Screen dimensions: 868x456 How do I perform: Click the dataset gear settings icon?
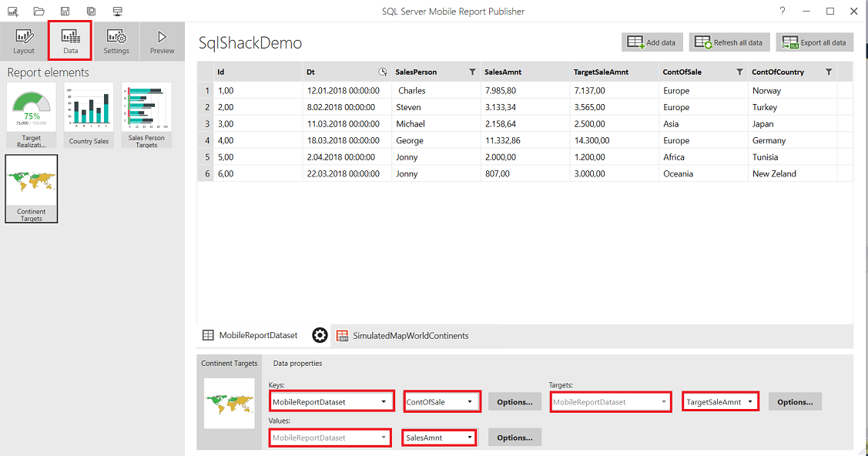(x=320, y=335)
